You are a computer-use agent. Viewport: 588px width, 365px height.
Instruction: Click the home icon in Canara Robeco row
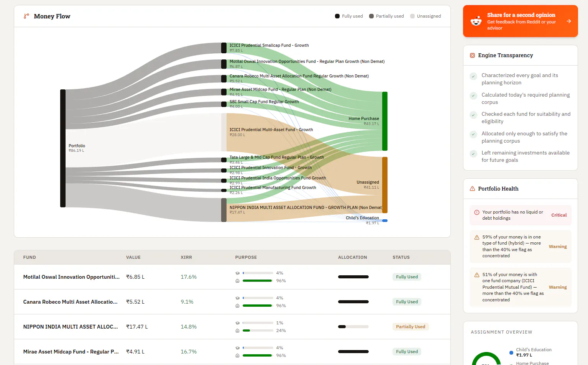pos(238,306)
